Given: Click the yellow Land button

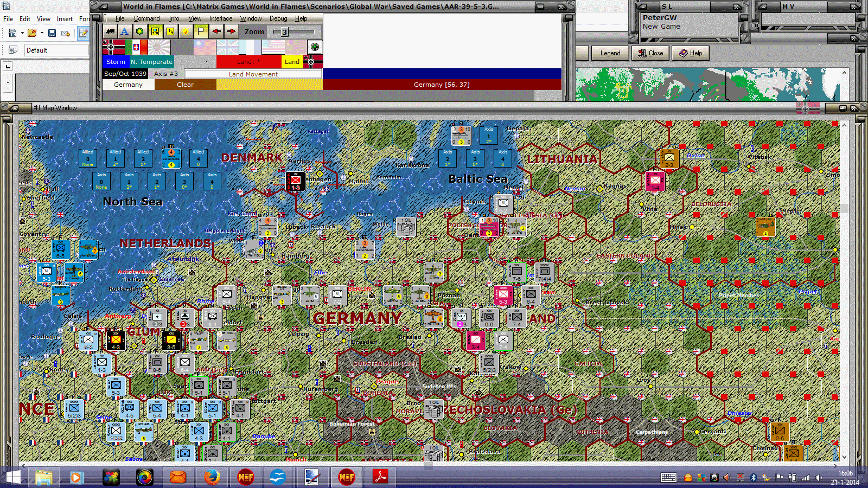Looking at the screenshot, I should (292, 62).
